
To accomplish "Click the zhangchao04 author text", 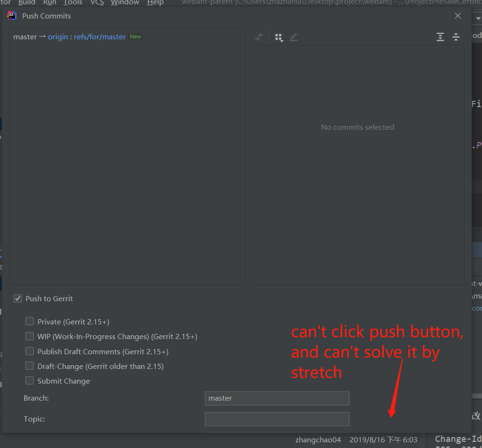I will coord(318,440).
